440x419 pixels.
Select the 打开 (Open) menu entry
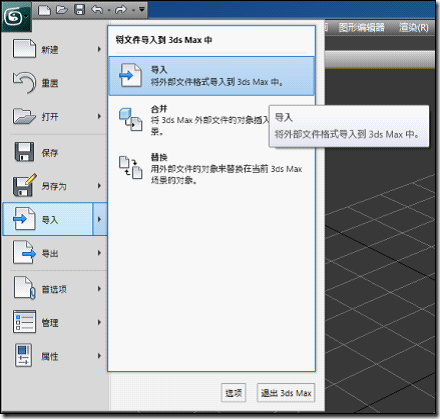pos(55,116)
